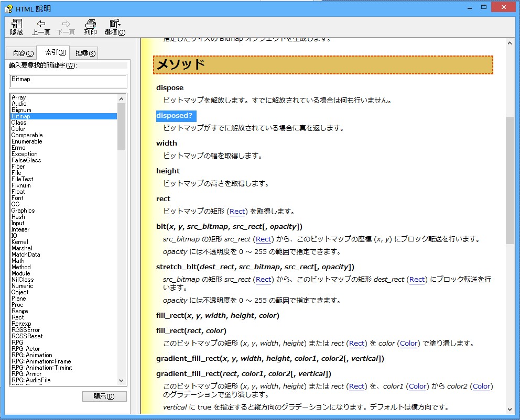The width and height of the screenshot is (520, 420).
Task: Click the content pane scroll down arrow
Action: pos(510,410)
